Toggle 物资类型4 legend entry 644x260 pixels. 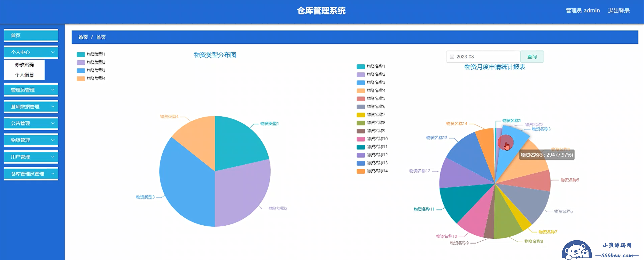pyautogui.click(x=91, y=78)
